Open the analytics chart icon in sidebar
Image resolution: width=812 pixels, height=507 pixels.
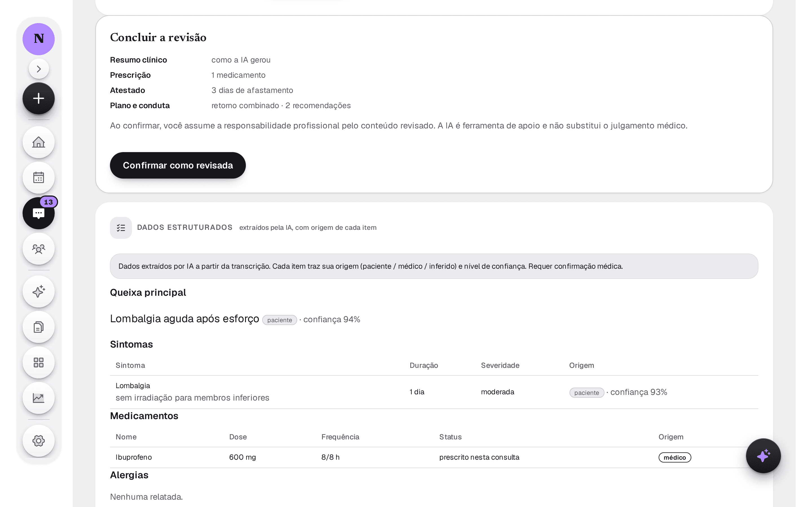click(39, 398)
